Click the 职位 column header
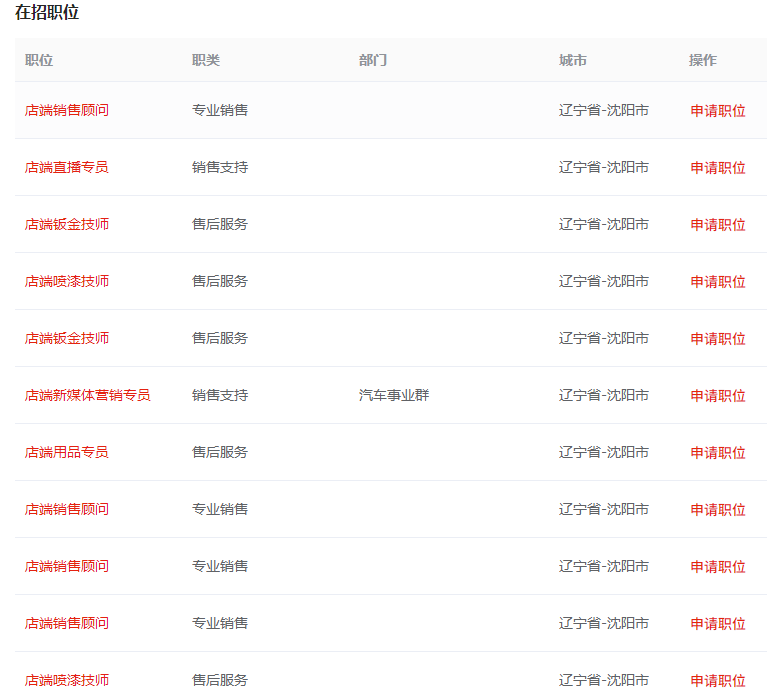This screenshot has height=695, width=767. click(39, 60)
